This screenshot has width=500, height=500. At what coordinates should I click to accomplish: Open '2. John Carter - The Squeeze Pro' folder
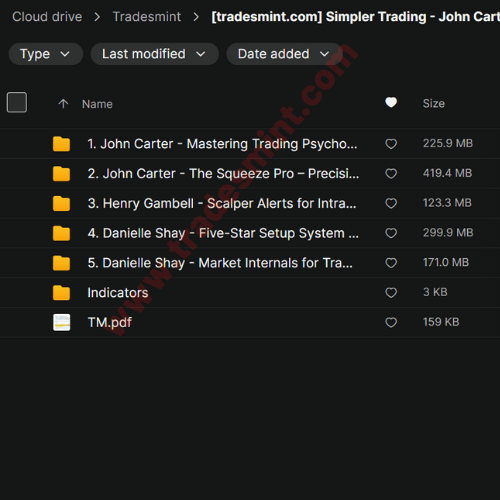coord(223,174)
